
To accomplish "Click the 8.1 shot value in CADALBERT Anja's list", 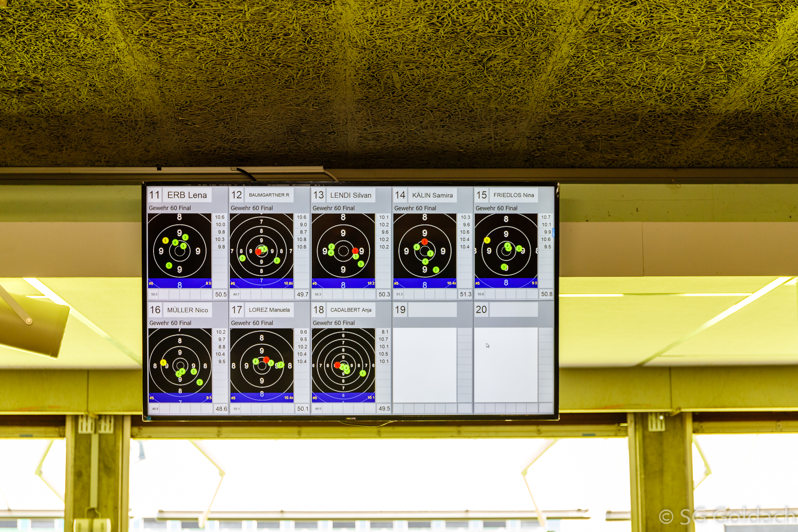I will [x=385, y=332].
